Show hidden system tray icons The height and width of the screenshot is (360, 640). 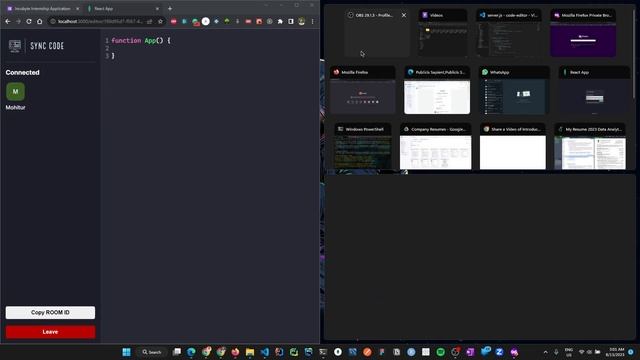click(x=546, y=352)
